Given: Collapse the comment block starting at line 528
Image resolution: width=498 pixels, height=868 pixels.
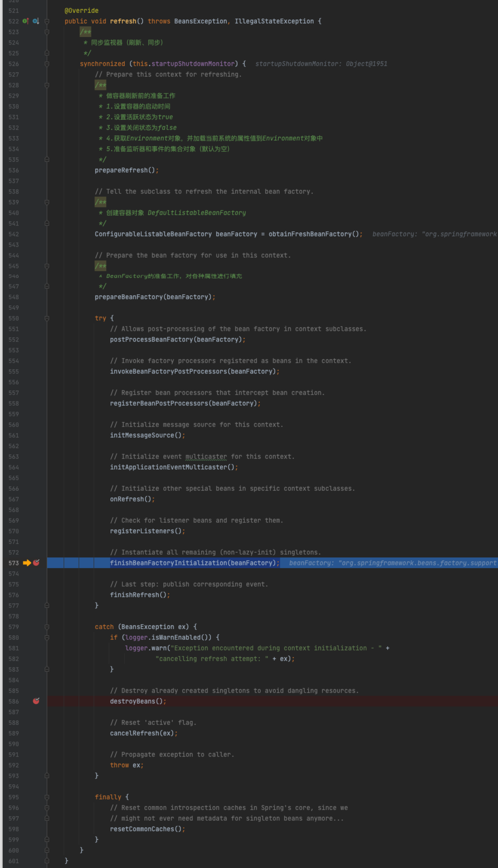Looking at the screenshot, I should [47, 85].
